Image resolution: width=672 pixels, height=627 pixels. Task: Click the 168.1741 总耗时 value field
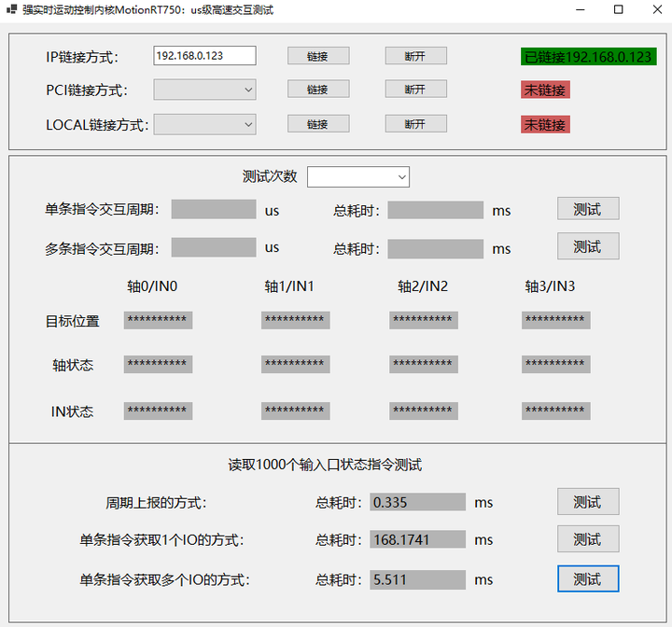pyautogui.click(x=417, y=539)
